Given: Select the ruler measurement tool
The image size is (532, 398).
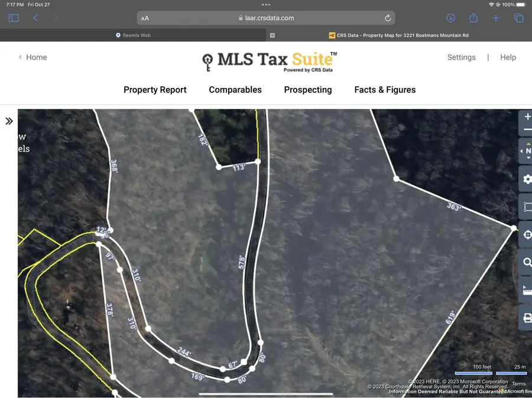Looking at the screenshot, I should [x=525, y=290].
